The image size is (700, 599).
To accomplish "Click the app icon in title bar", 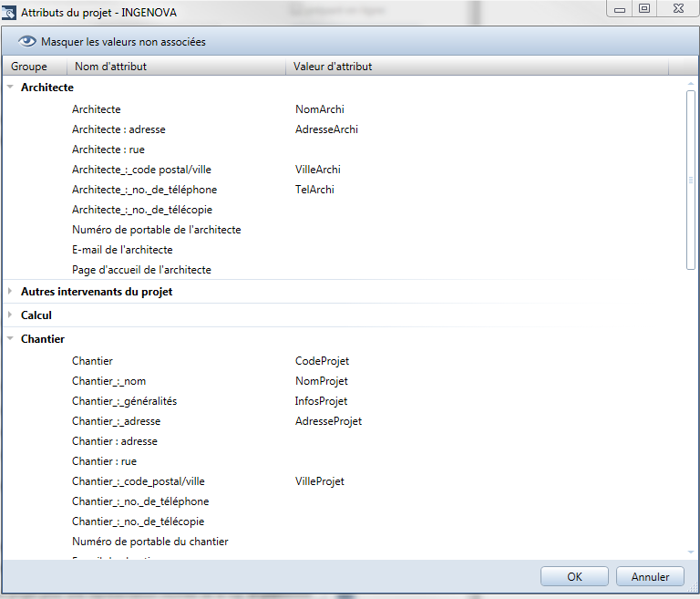I will (x=9, y=12).
